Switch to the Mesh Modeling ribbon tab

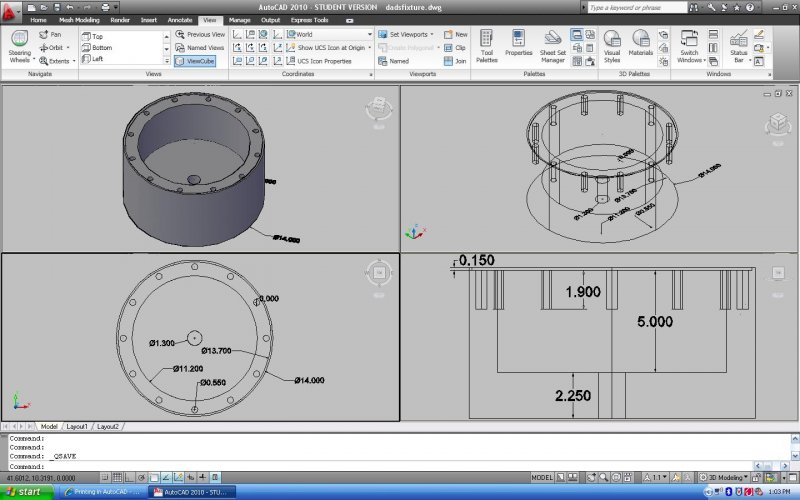point(79,20)
